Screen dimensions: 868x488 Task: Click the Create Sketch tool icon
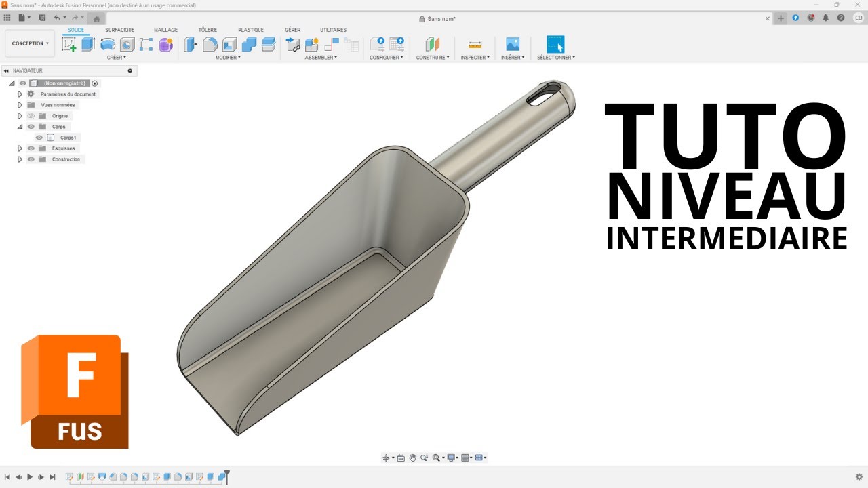coord(69,45)
